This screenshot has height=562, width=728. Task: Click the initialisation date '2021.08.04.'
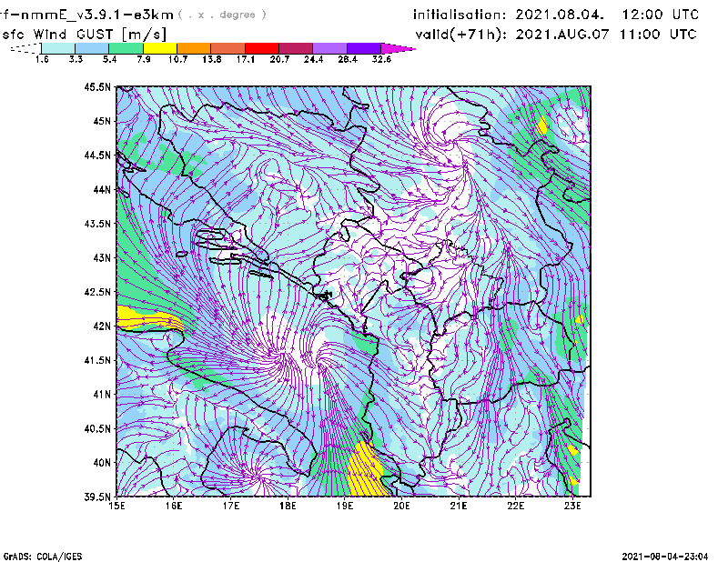pyautogui.click(x=560, y=15)
